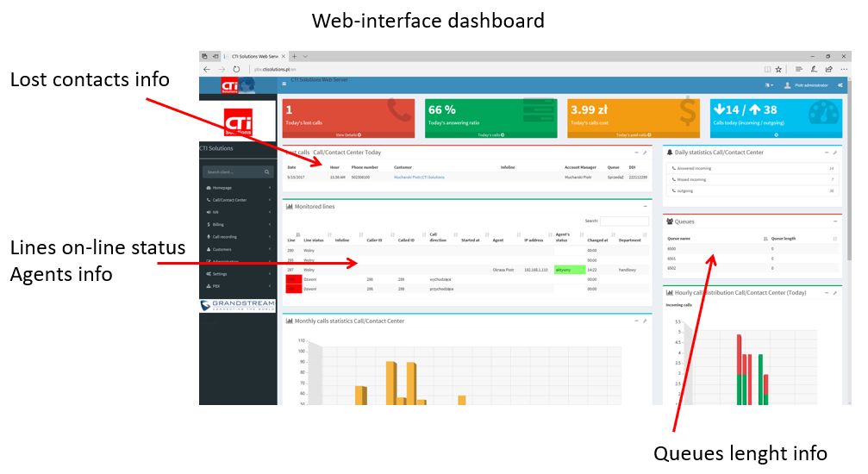Click Today's paid calls on the orange card
Viewport: 868px width, 474px height.
point(634,135)
